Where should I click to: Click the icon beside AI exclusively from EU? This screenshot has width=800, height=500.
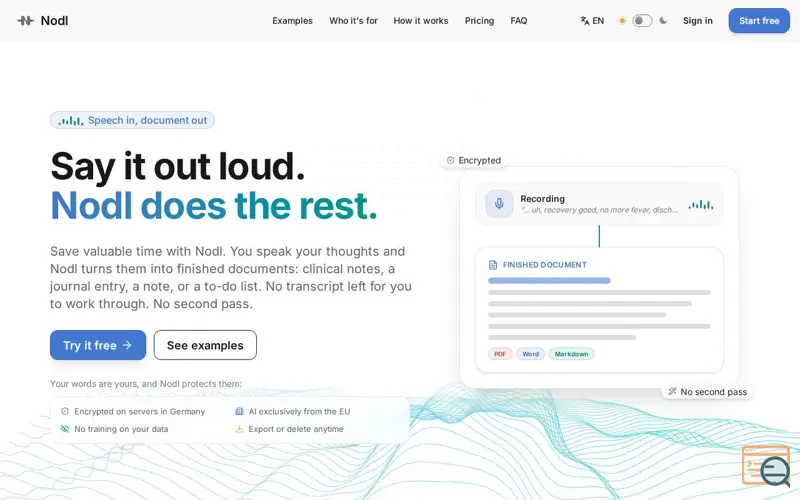239,411
